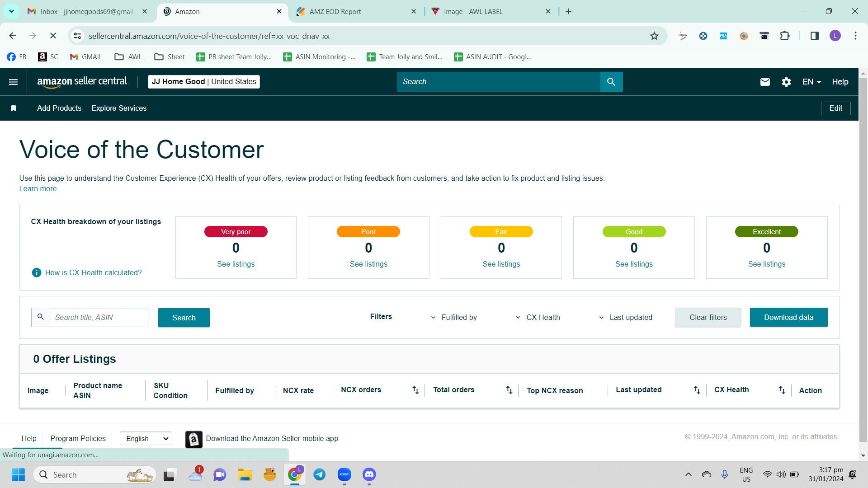
Task: Click the Search button for listings
Action: (184, 318)
